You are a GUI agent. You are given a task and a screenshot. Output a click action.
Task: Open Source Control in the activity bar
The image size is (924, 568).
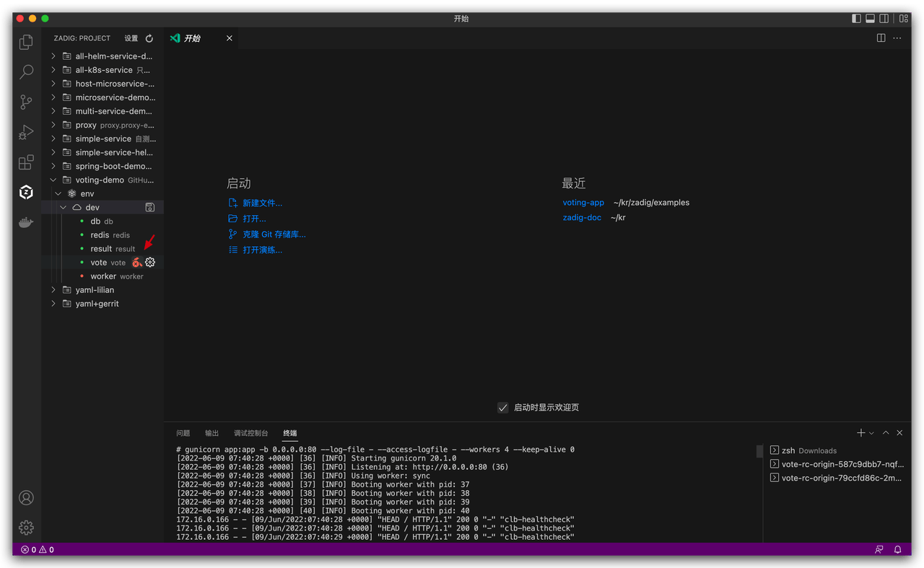click(26, 102)
